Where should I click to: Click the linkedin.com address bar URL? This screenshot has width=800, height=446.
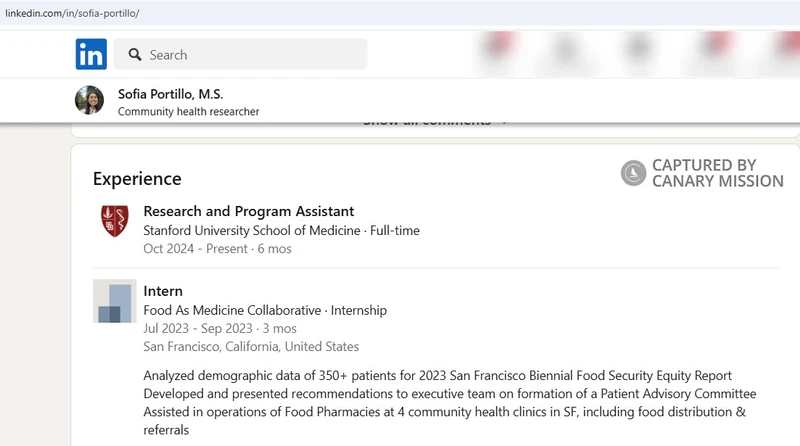72,13
